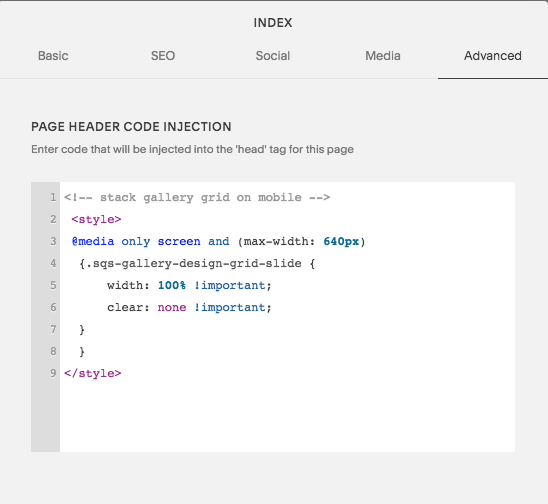This screenshot has height=504, width=548.
Task: Click the @media keyword on line 3
Action: pyautogui.click(x=93, y=242)
